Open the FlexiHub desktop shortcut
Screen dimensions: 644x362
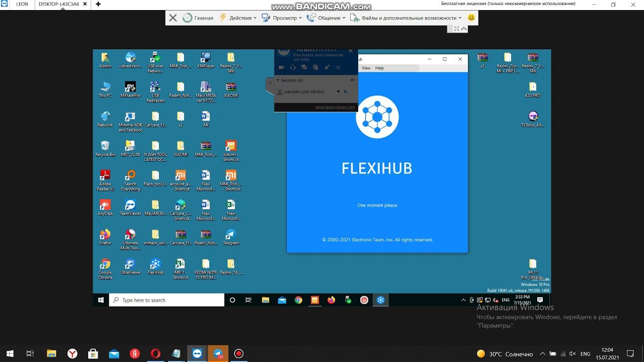click(x=155, y=266)
